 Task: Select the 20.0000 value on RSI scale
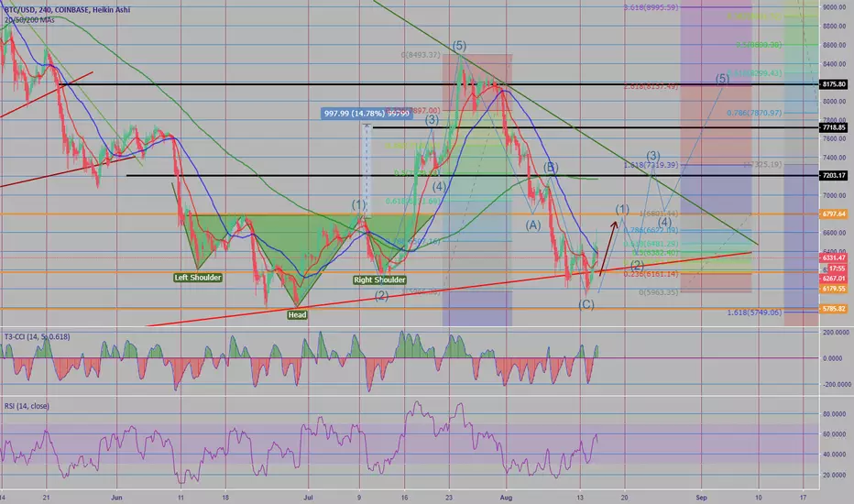[835, 475]
